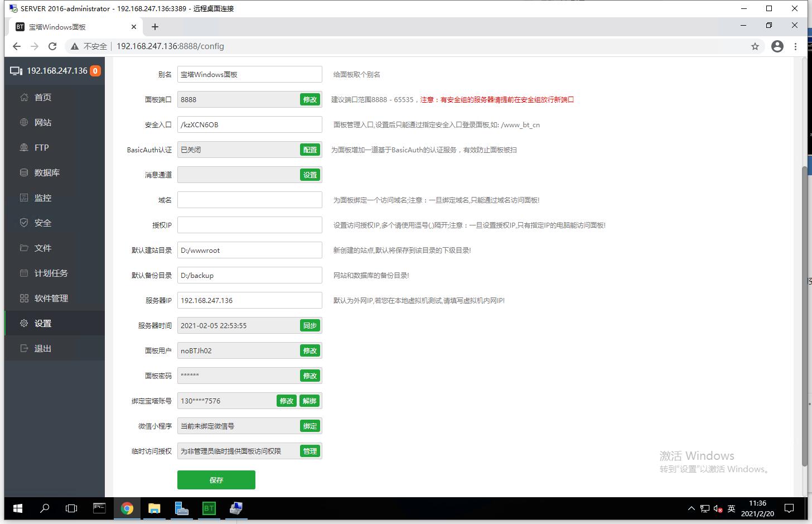Click the page vertical scrollbar

(805, 315)
